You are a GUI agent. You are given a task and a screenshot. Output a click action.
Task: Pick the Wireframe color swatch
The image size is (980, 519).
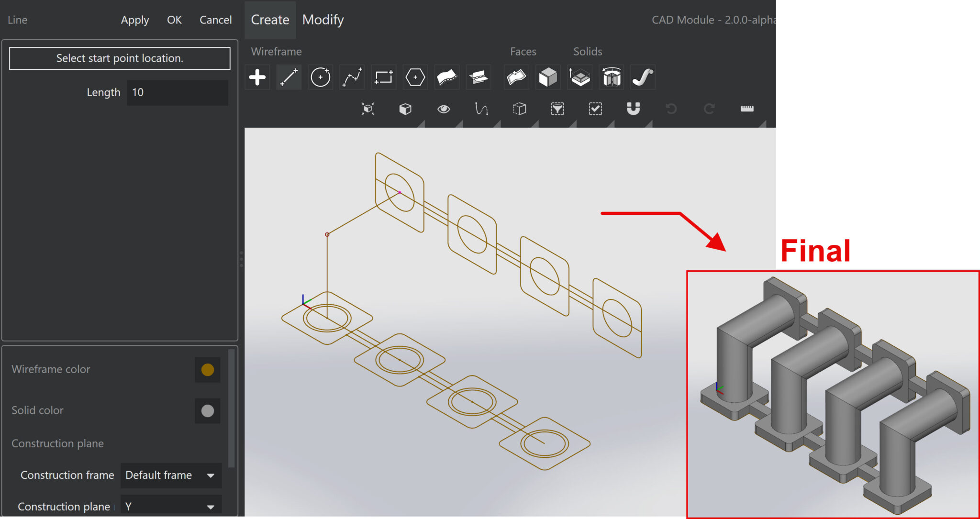click(x=208, y=370)
